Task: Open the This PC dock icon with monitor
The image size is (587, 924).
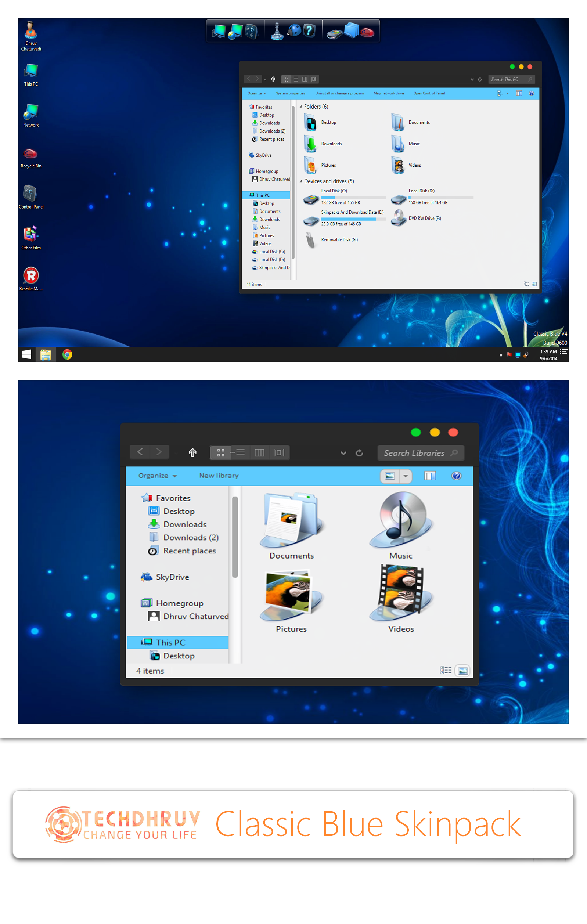Action: pyautogui.click(x=219, y=32)
